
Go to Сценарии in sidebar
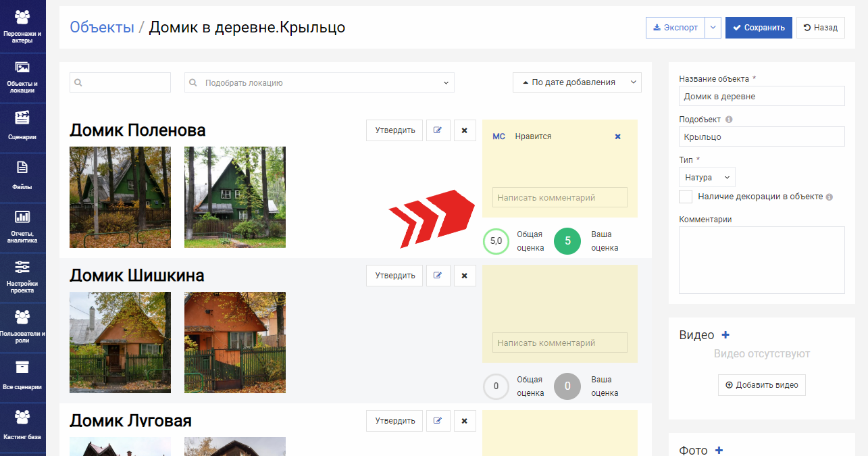point(22,128)
